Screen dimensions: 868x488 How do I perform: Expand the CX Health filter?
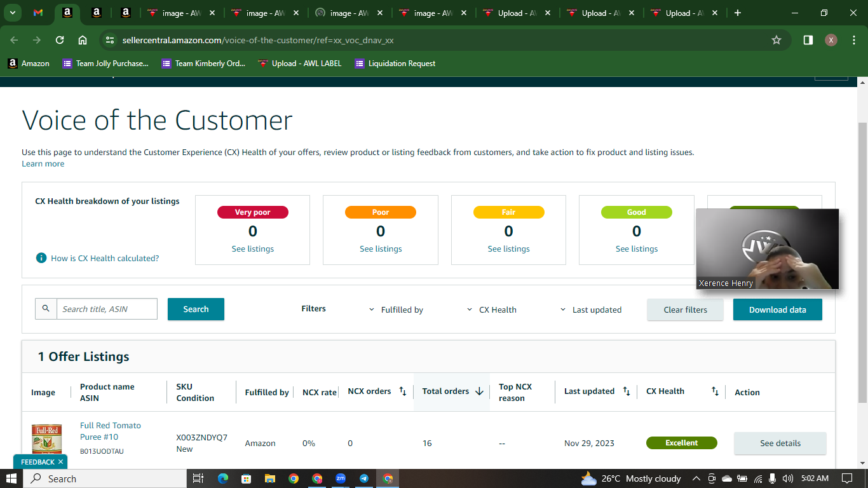491,309
